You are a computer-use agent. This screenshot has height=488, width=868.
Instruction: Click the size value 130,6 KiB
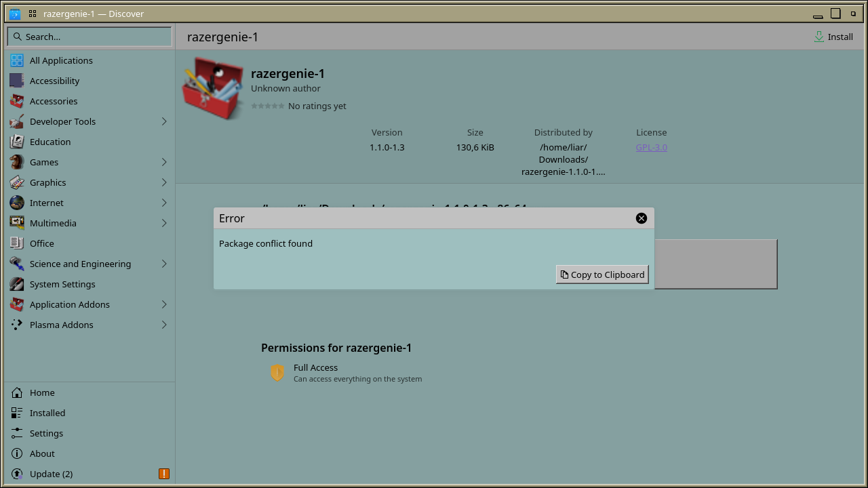tap(475, 147)
